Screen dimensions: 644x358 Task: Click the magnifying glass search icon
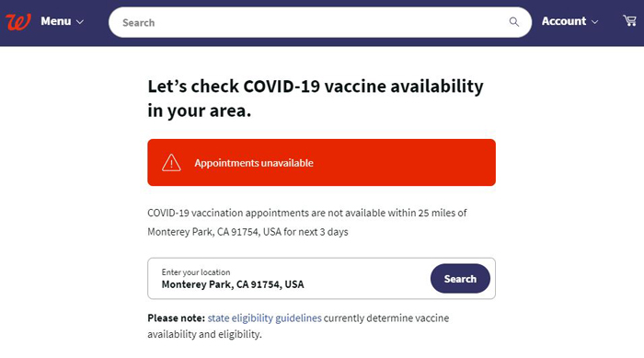[513, 22]
